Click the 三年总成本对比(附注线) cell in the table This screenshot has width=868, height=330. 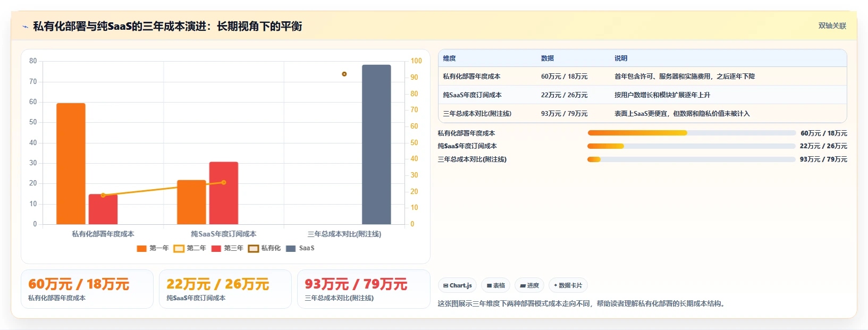477,114
